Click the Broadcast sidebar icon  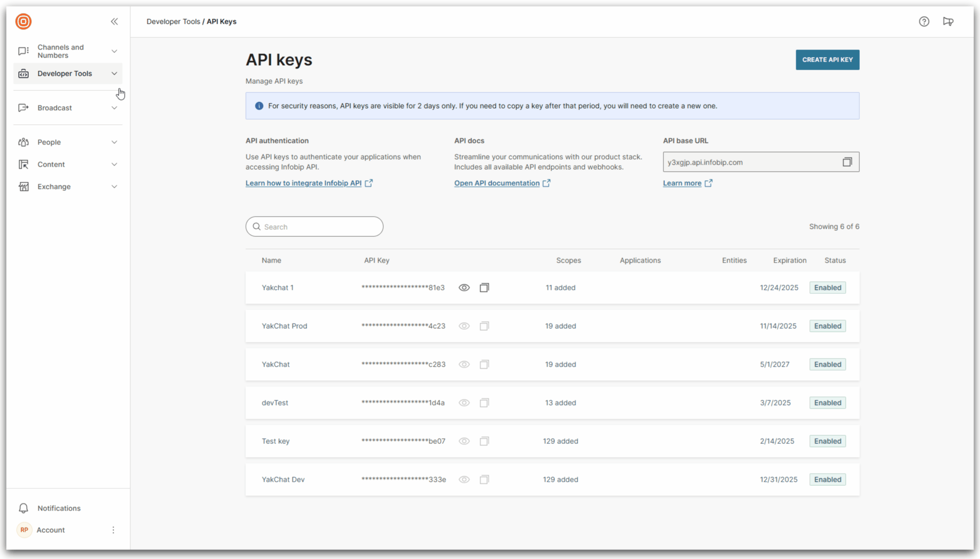[x=23, y=108]
